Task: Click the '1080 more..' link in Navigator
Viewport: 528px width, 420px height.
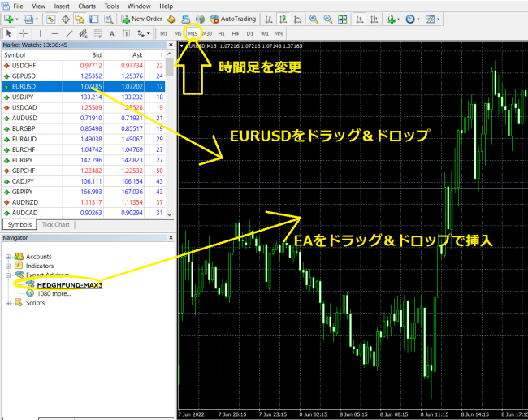Action: (54, 294)
